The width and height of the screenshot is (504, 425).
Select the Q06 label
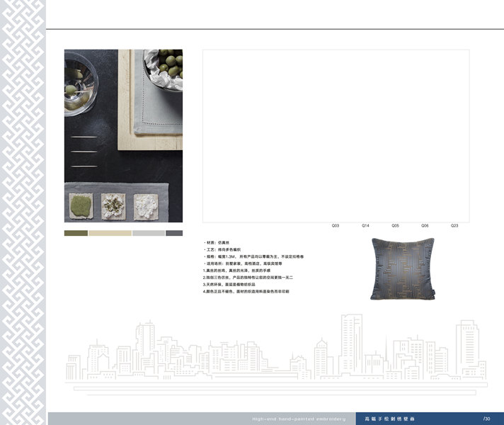pyautogui.click(x=425, y=225)
